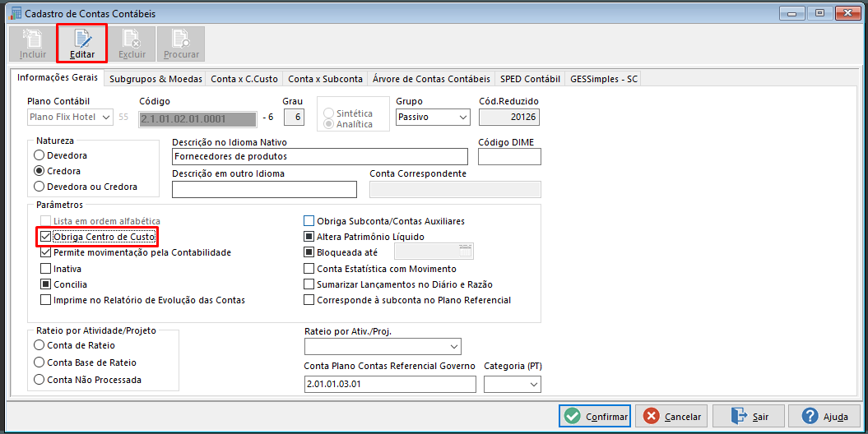Click the Confirmar button

595,416
